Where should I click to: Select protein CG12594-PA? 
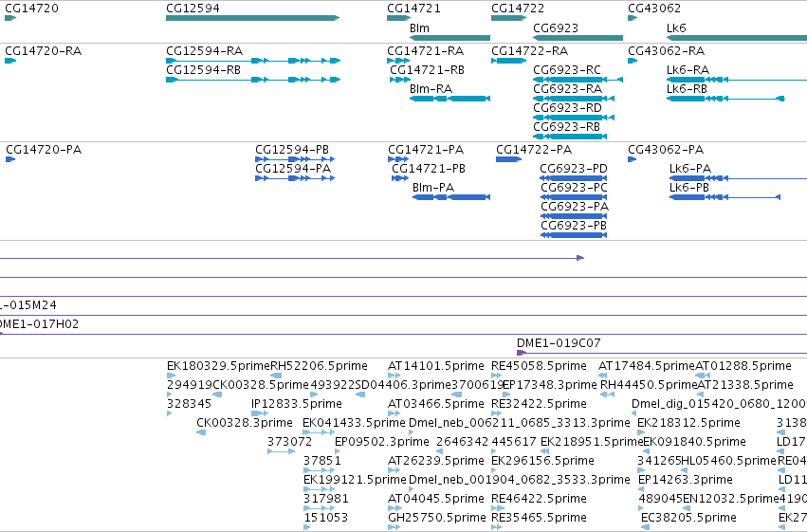point(295,178)
